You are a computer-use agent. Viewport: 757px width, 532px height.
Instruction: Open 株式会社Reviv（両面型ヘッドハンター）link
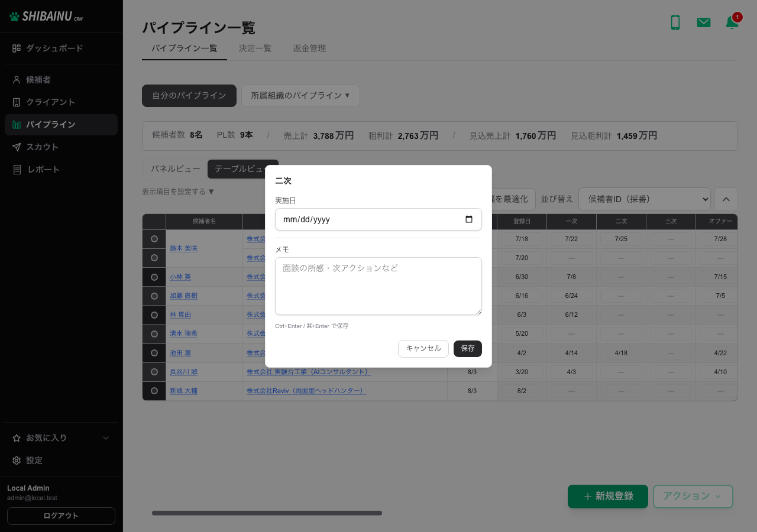click(x=306, y=391)
